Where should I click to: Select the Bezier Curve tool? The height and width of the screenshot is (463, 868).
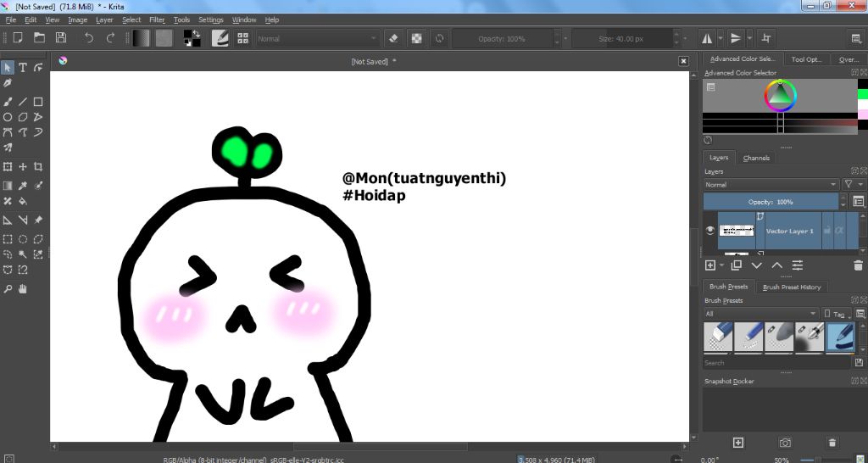(x=8, y=132)
